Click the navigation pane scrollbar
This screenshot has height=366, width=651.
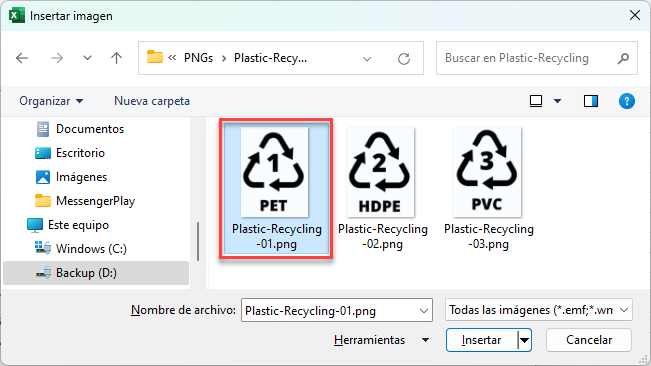[198, 242]
